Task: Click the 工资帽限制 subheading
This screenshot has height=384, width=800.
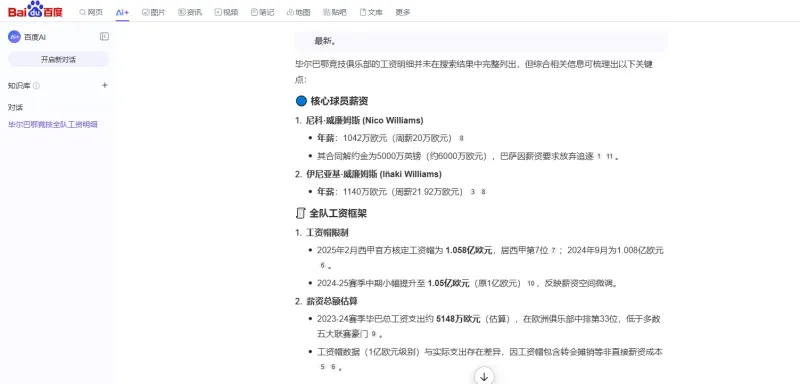Action: tap(327, 233)
